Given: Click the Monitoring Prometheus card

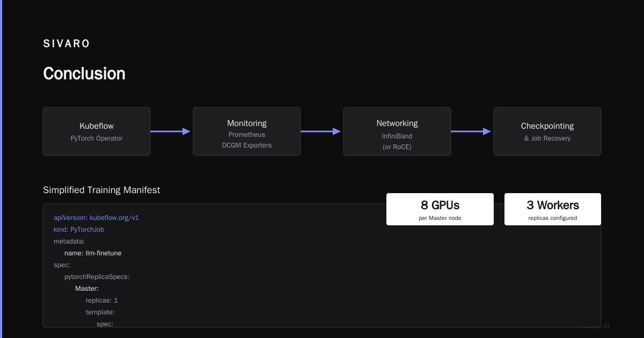Looking at the screenshot, I should tap(247, 131).
